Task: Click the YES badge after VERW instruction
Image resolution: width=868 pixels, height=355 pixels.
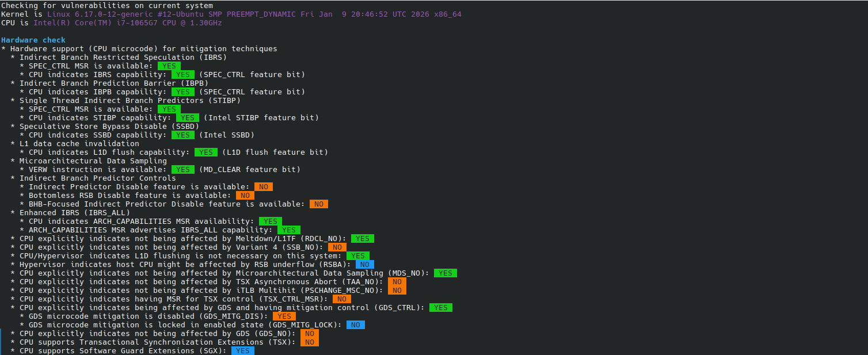Action: [182, 170]
